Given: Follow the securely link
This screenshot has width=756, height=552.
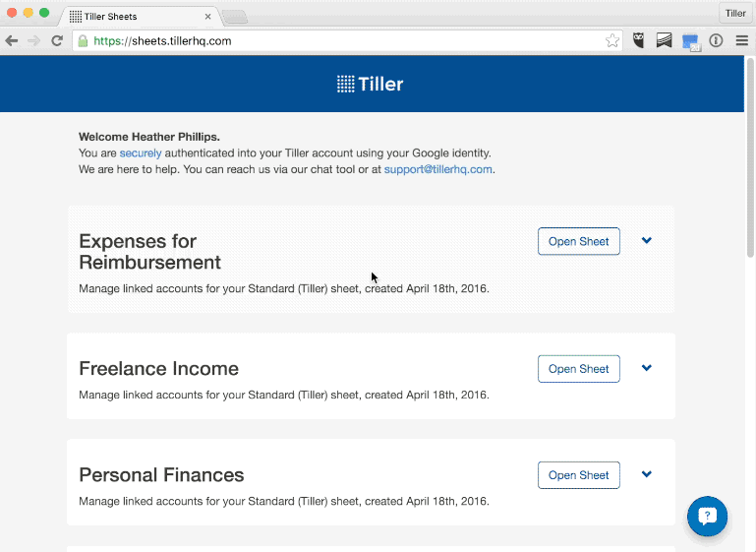Looking at the screenshot, I should (x=141, y=153).
